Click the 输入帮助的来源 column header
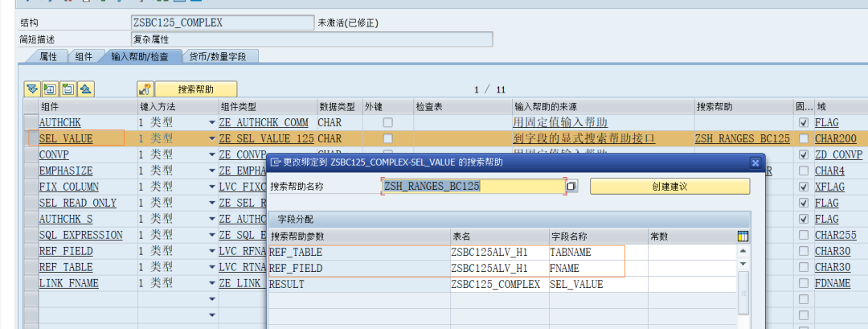 click(604, 106)
